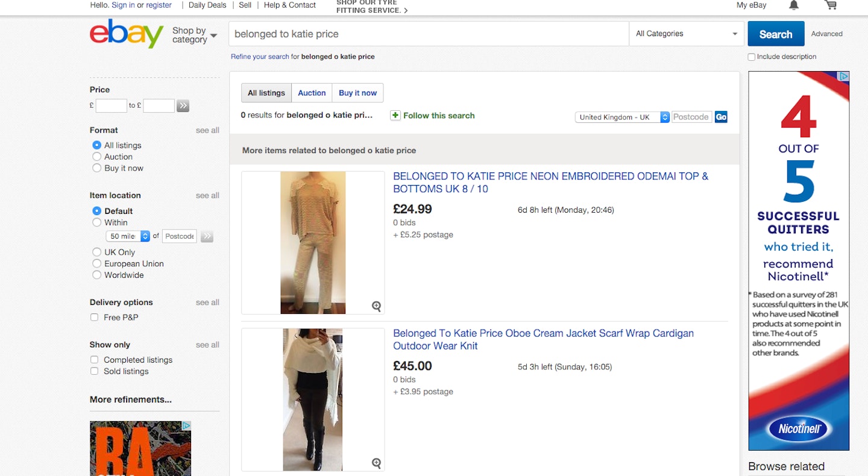Screen dimensions: 868x476
Task: Open the 50 miles distance dropdown
Action: click(x=128, y=236)
